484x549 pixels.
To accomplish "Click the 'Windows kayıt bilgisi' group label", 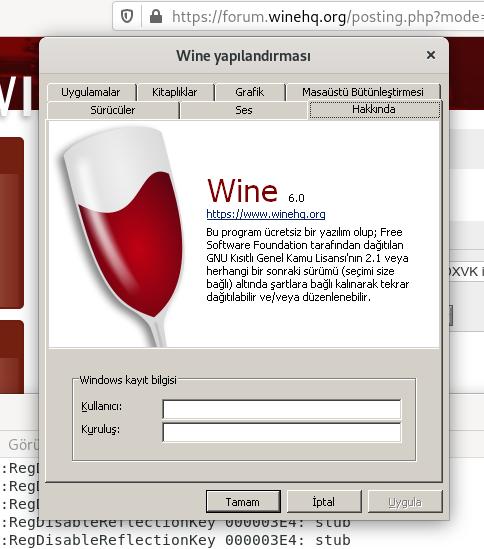I will (x=128, y=380).
